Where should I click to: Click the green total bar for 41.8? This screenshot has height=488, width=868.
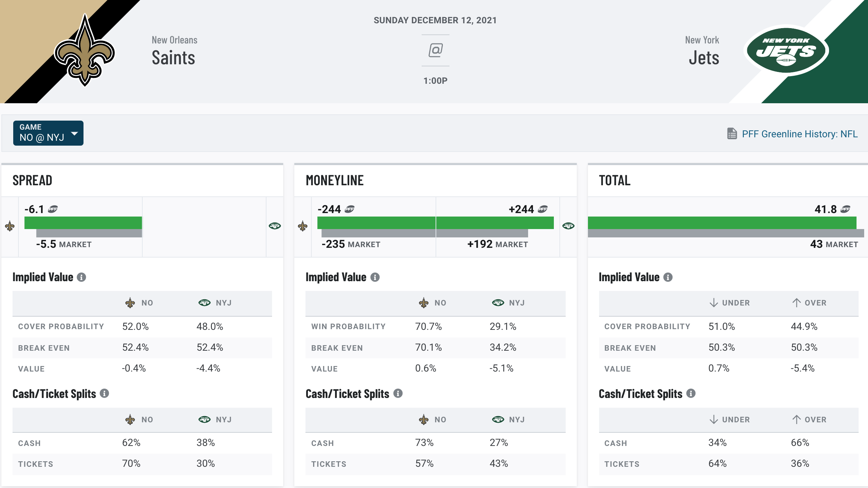pos(722,223)
